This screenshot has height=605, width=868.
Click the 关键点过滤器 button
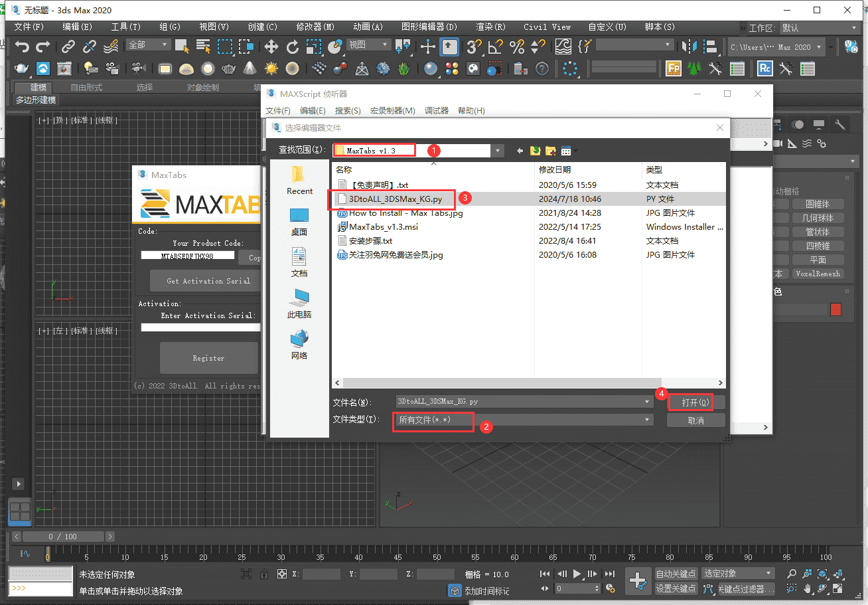pos(746,589)
